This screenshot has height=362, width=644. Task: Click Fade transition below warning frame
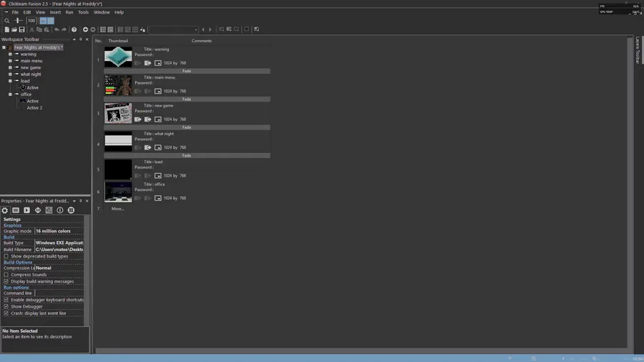pyautogui.click(x=187, y=71)
